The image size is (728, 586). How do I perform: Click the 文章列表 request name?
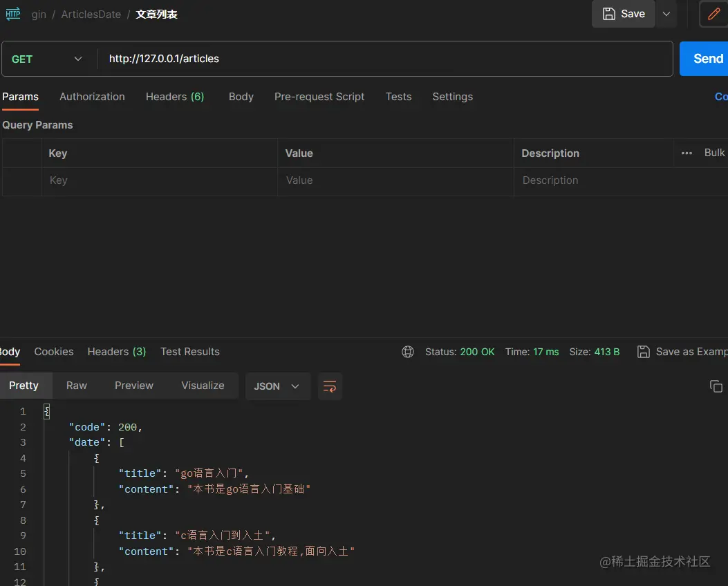tap(156, 15)
